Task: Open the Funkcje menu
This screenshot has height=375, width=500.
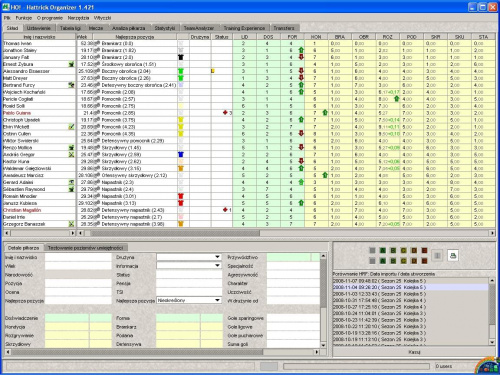Action: 24,18
